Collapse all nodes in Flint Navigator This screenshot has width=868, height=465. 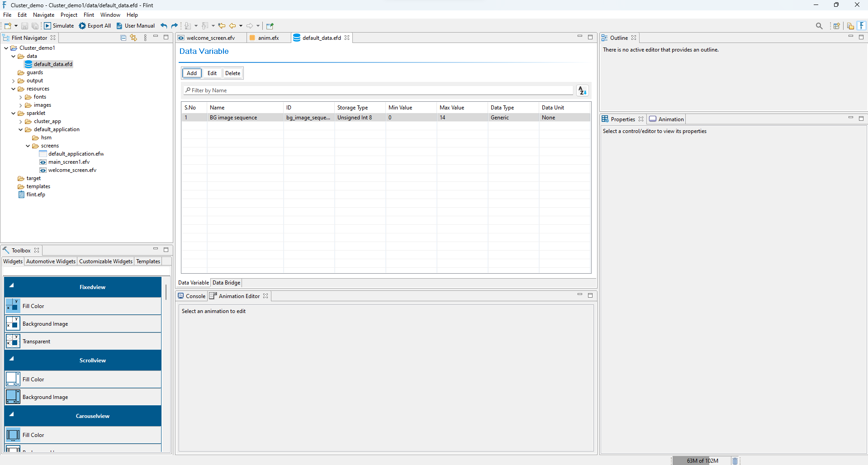123,38
